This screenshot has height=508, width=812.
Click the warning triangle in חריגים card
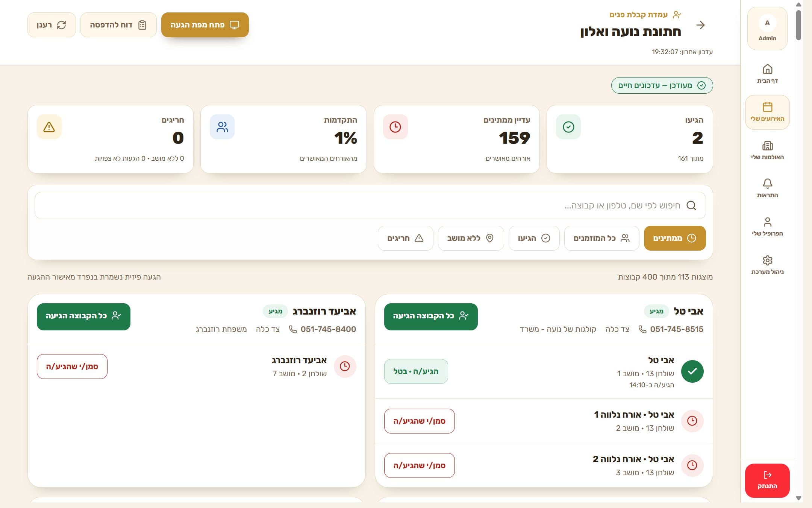(x=49, y=127)
